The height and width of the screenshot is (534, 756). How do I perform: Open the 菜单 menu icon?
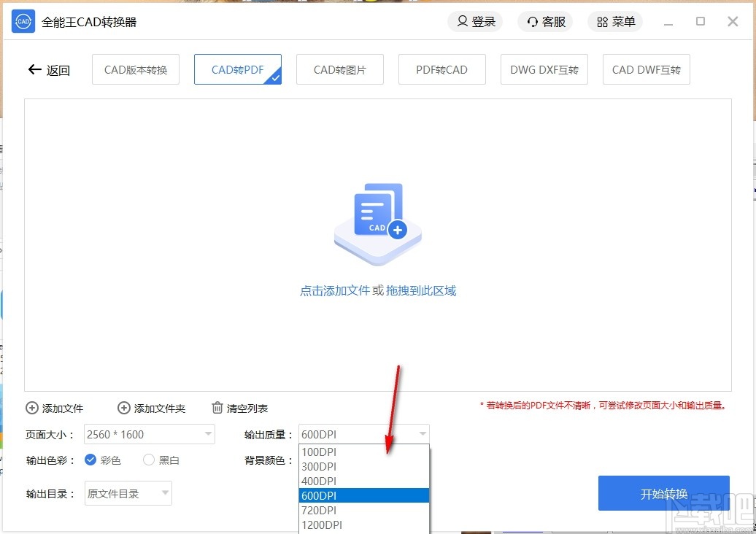click(603, 21)
